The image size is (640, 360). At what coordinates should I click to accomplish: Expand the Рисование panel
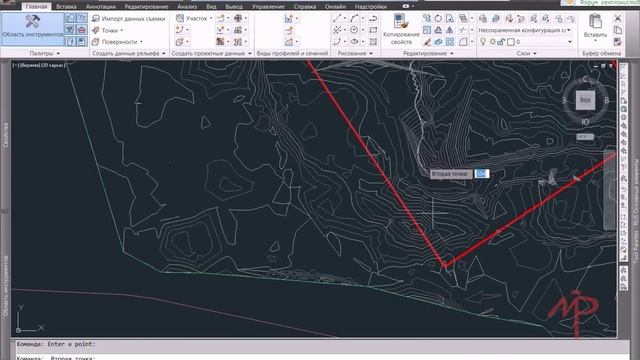pyautogui.click(x=355, y=53)
